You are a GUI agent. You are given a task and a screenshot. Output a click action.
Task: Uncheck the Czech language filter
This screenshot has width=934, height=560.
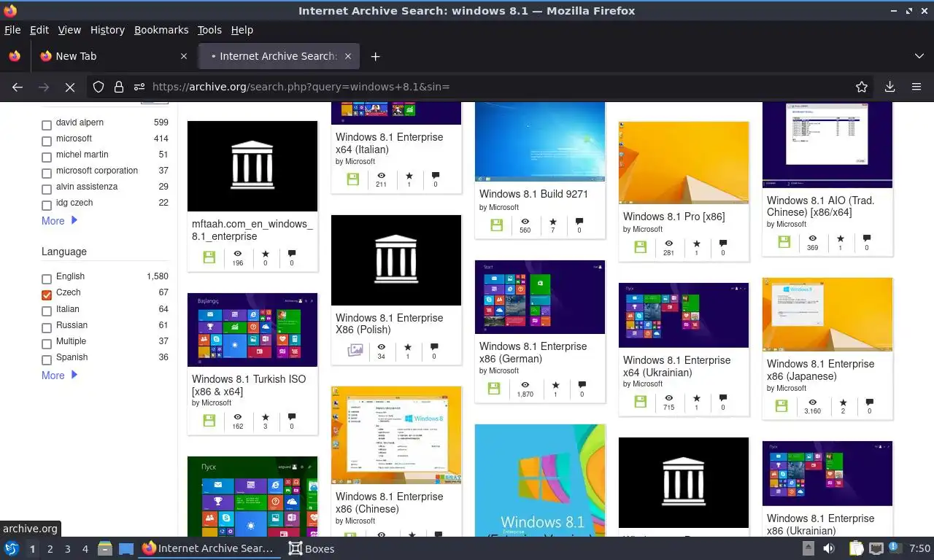click(x=47, y=295)
